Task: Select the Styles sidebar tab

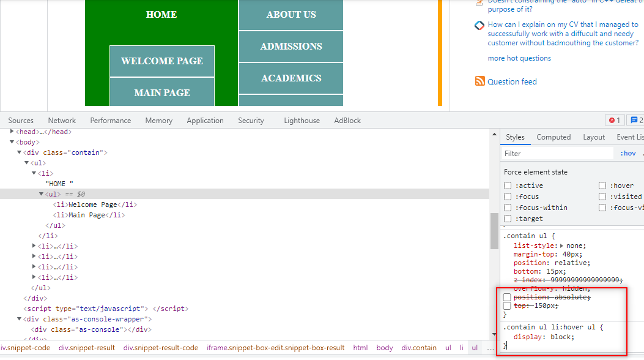Action: (x=515, y=137)
